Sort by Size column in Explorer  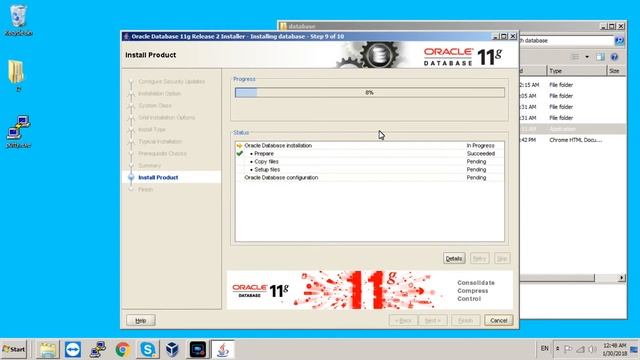[x=616, y=71]
